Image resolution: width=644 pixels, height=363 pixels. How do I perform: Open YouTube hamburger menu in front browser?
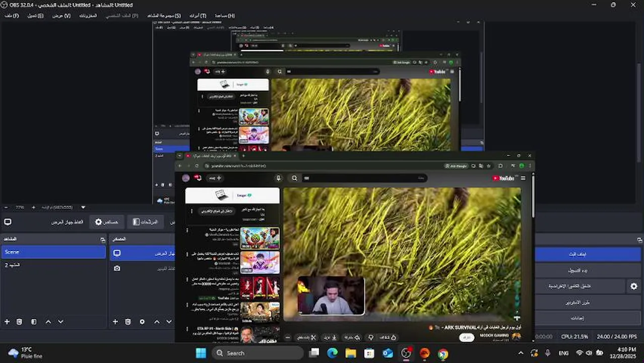coord(523,178)
